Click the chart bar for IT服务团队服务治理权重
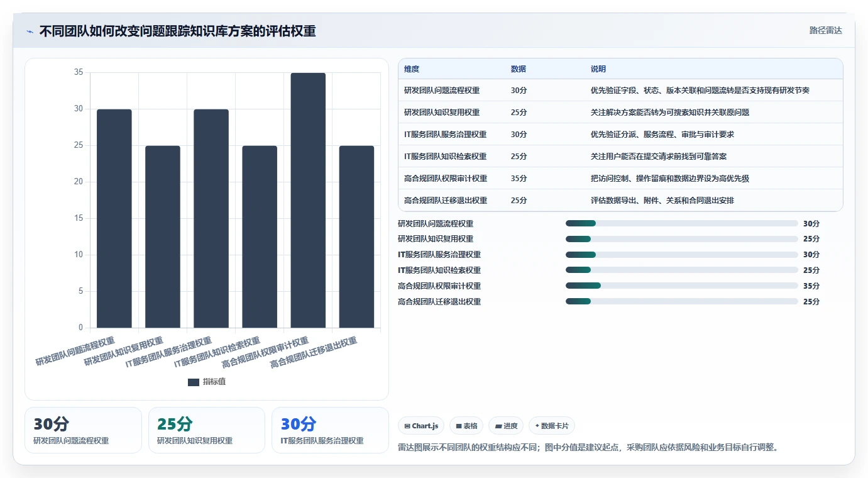 coord(211,218)
